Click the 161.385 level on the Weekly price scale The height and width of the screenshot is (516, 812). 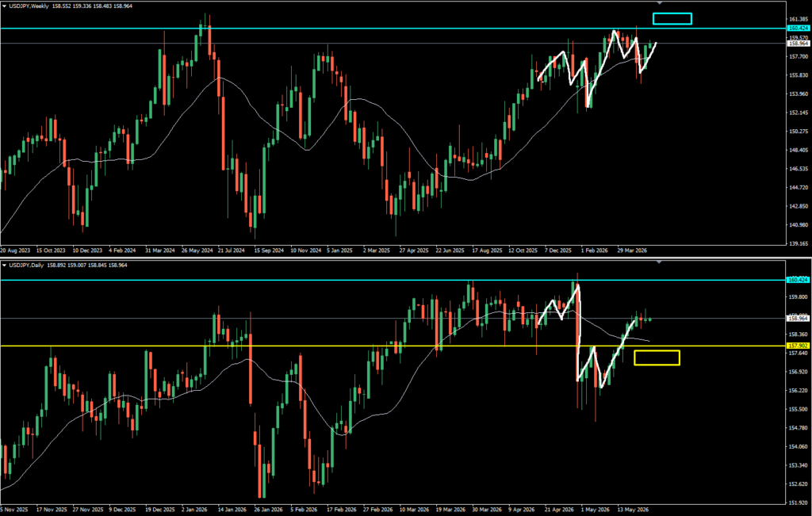[x=798, y=19]
